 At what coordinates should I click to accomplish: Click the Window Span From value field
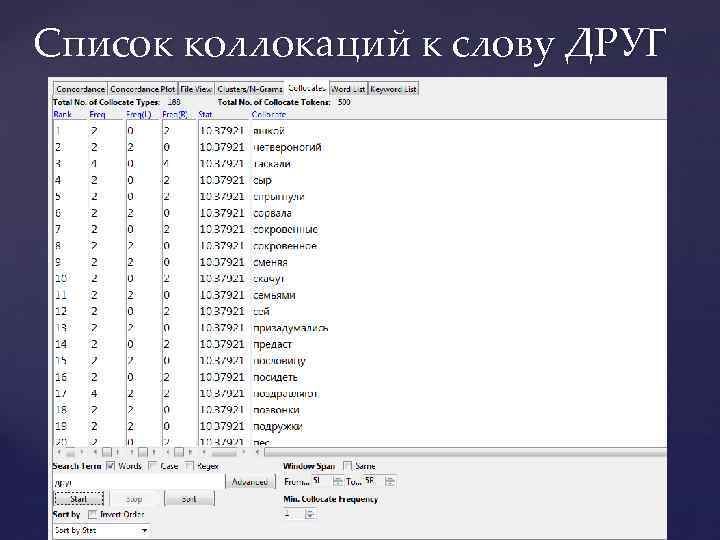pyautogui.click(x=322, y=482)
